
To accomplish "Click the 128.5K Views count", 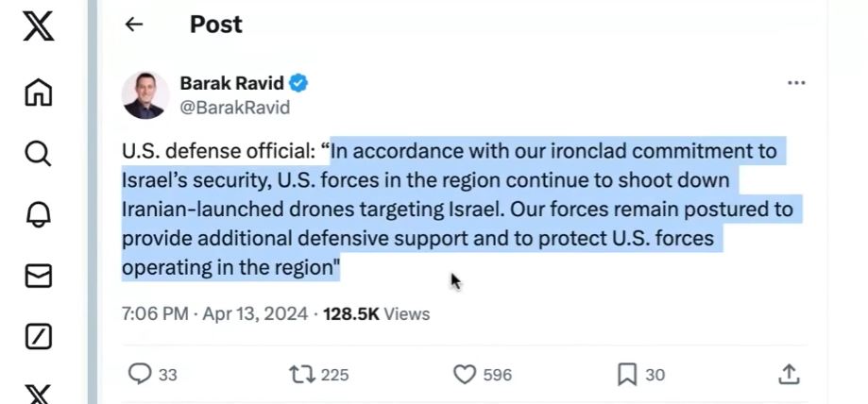I will 376,313.
